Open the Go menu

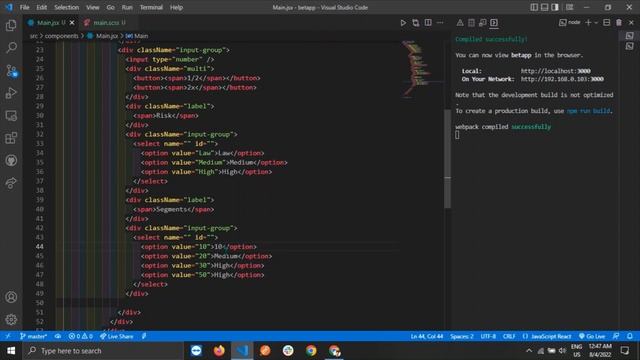click(x=111, y=7)
